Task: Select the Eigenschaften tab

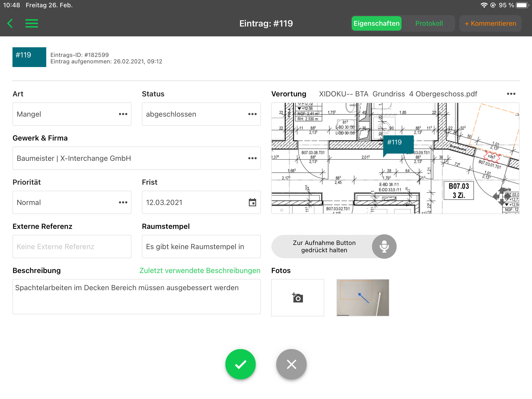Action: [376, 23]
